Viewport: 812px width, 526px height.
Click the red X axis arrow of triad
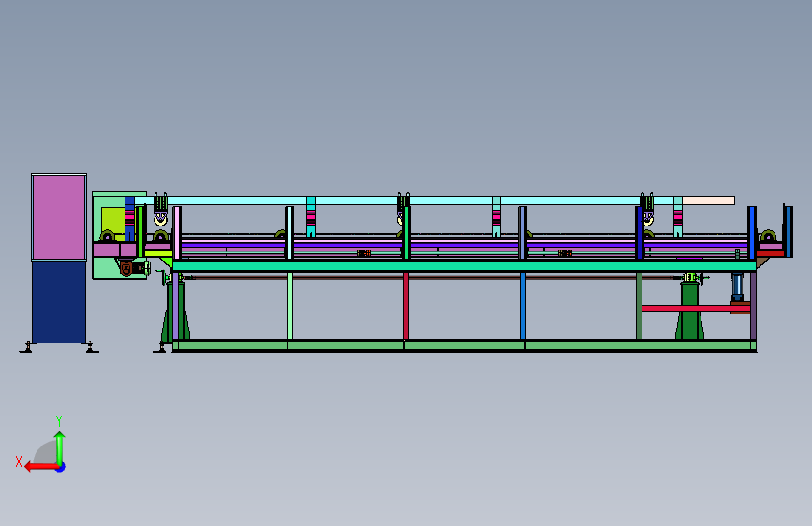[40, 467]
